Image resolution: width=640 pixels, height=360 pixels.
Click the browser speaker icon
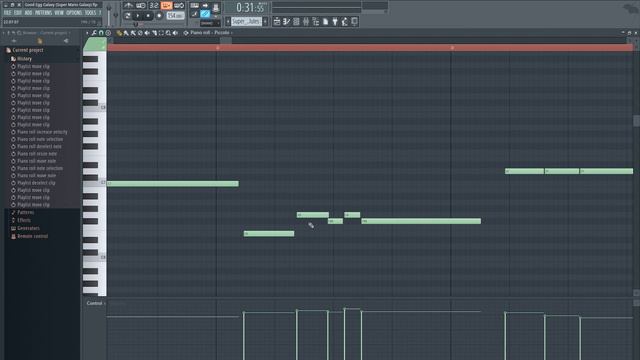point(66,41)
